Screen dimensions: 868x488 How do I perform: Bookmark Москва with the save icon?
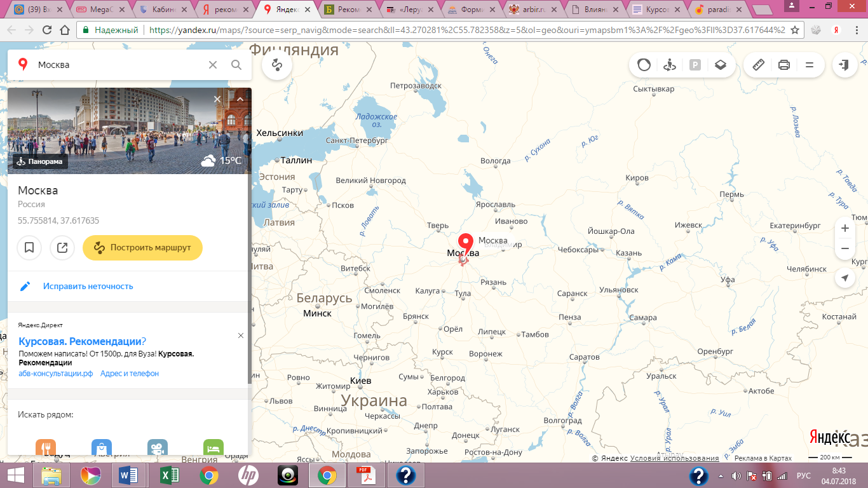(x=29, y=248)
